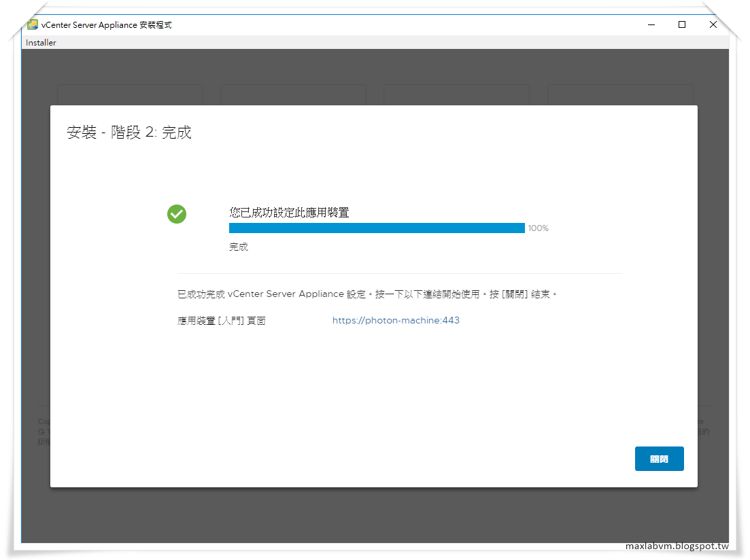Screen dimensions: 750x560
Task: Click the 關閉 button to finish
Action: coord(659,459)
